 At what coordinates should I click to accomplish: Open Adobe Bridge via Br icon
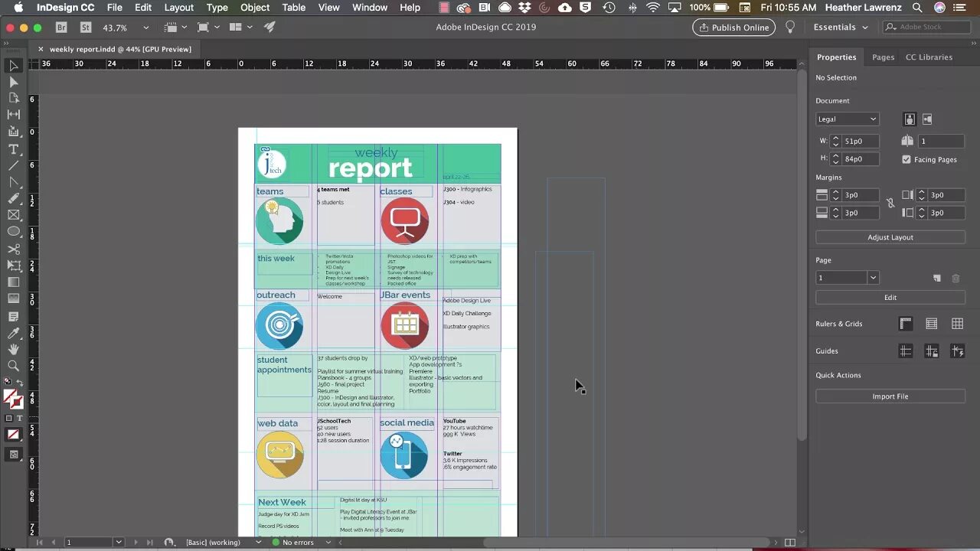62,27
